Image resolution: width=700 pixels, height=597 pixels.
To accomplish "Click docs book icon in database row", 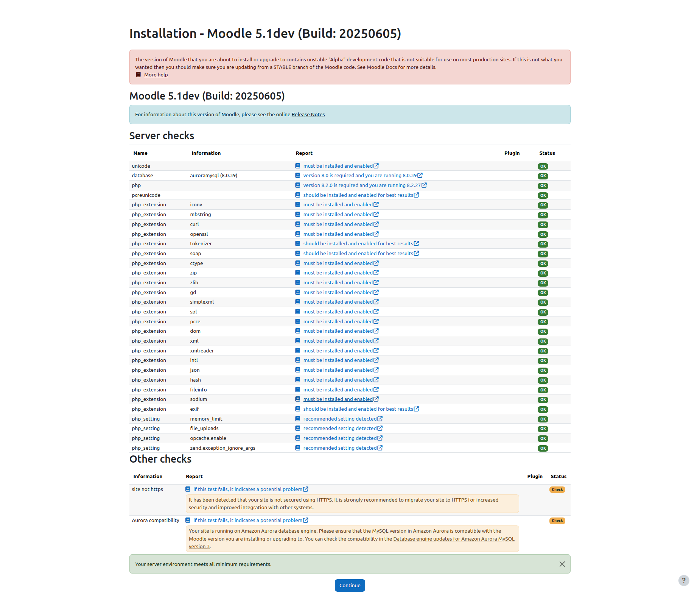I will tap(297, 175).
